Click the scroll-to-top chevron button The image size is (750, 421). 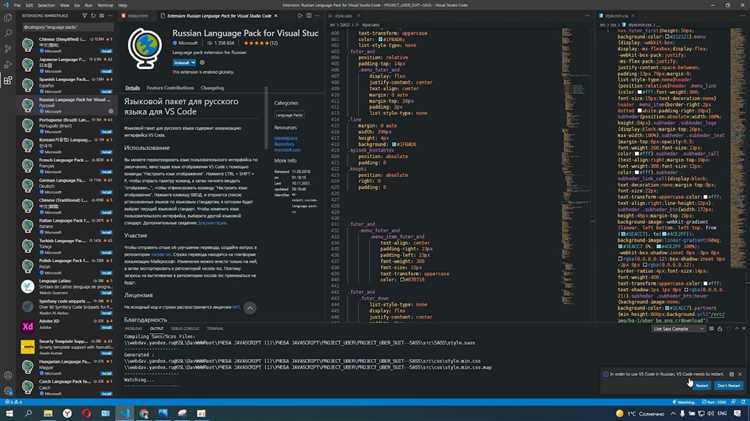(x=250, y=308)
